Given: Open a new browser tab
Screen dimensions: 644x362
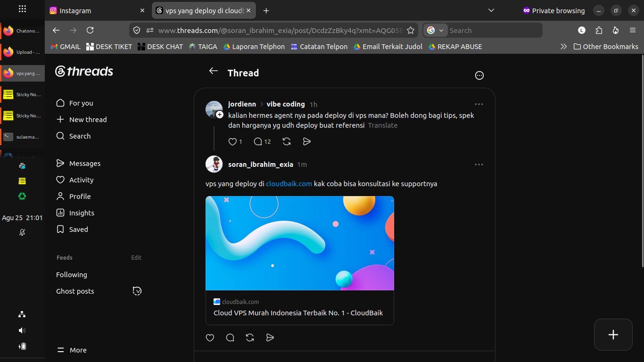Looking at the screenshot, I should coord(266,10).
